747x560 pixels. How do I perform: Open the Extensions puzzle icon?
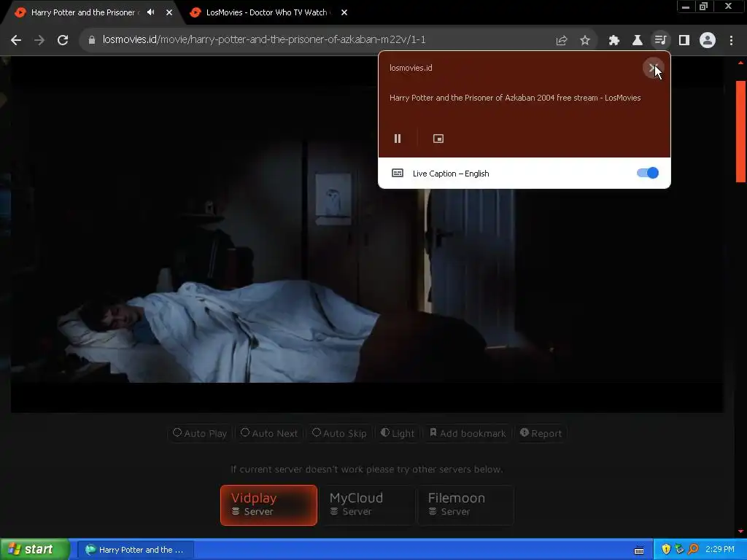[614, 41]
